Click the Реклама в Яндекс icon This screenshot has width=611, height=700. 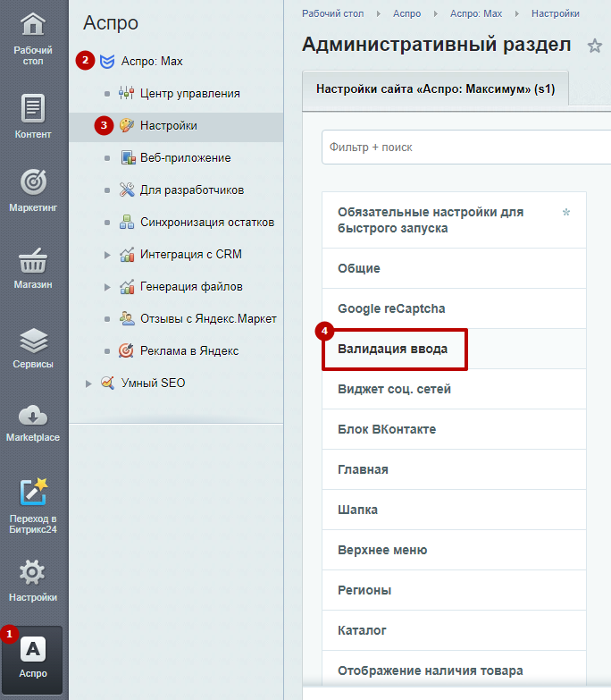click(x=126, y=350)
